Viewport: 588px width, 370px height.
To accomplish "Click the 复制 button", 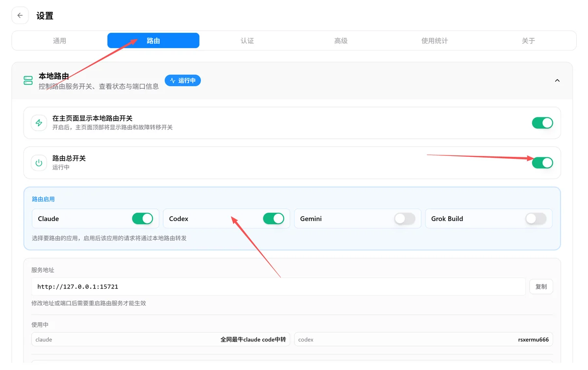I will click(541, 287).
